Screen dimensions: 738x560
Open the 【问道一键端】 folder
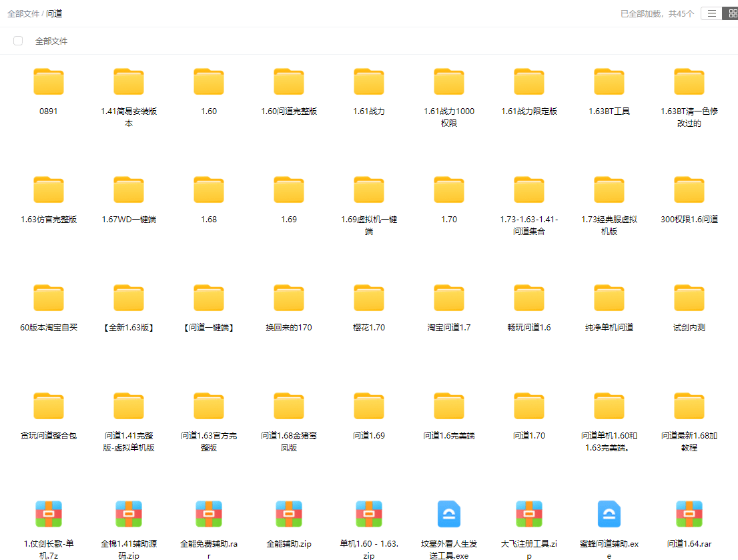point(208,298)
